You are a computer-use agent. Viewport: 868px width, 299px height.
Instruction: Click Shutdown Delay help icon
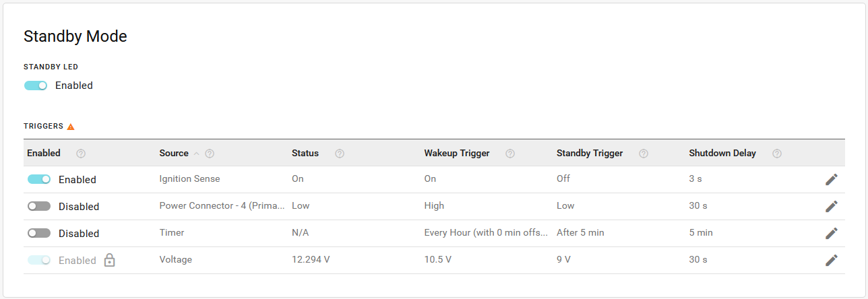click(x=777, y=154)
